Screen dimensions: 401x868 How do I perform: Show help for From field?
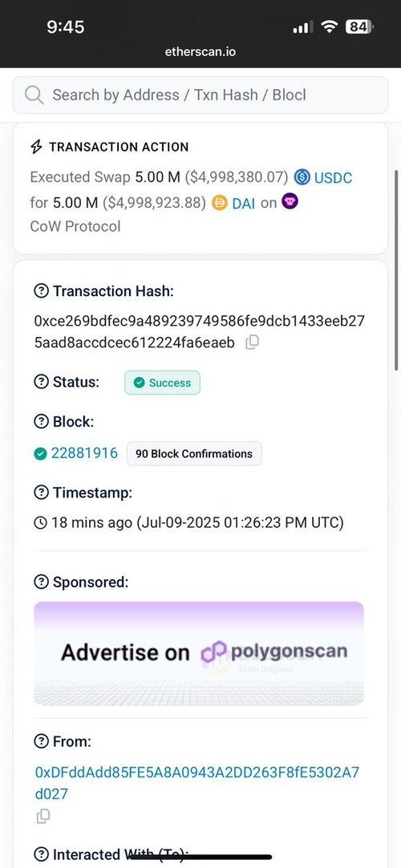[x=42, y=741]
